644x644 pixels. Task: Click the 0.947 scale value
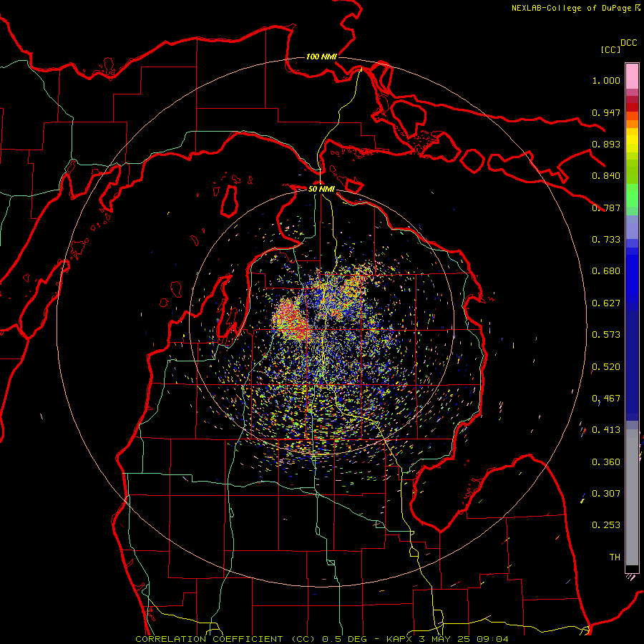606,112
